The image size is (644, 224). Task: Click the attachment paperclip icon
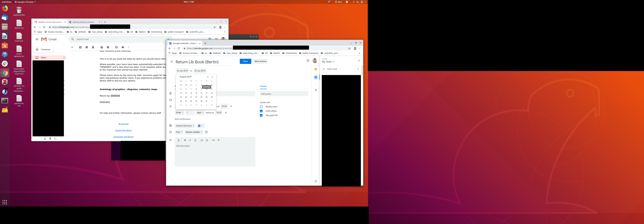[x=179, y=140]
